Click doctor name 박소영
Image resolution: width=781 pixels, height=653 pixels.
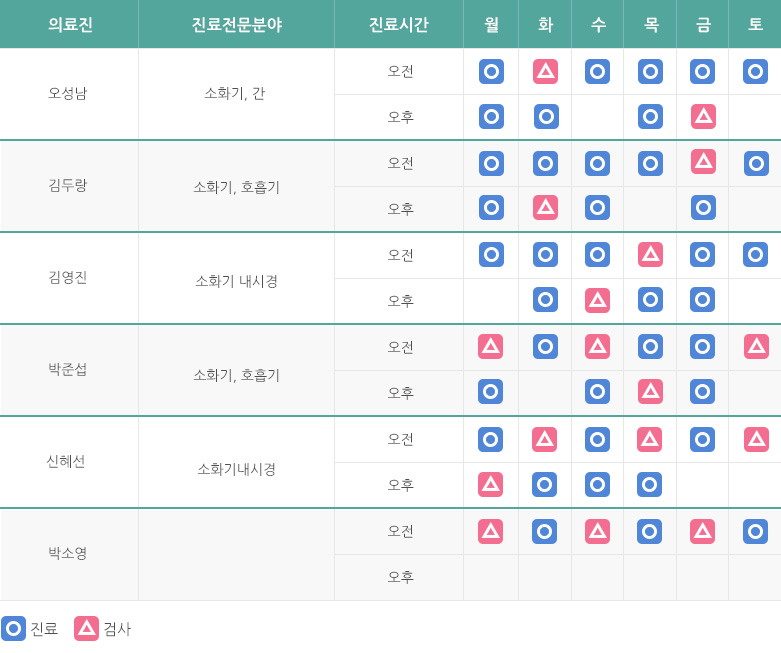click(68, 553)
